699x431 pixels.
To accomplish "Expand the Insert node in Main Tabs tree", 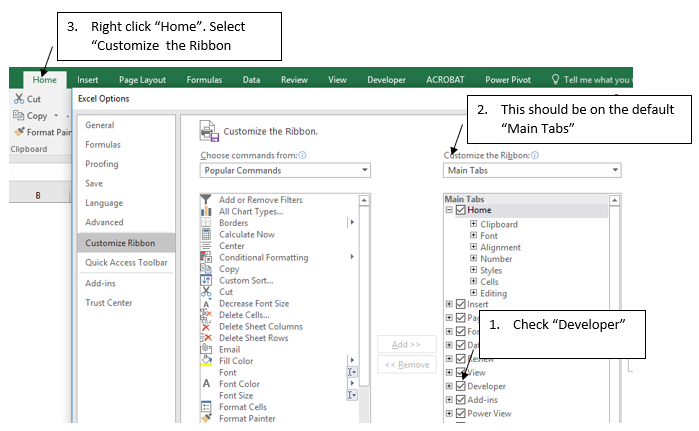I will (x=449, y=304).
